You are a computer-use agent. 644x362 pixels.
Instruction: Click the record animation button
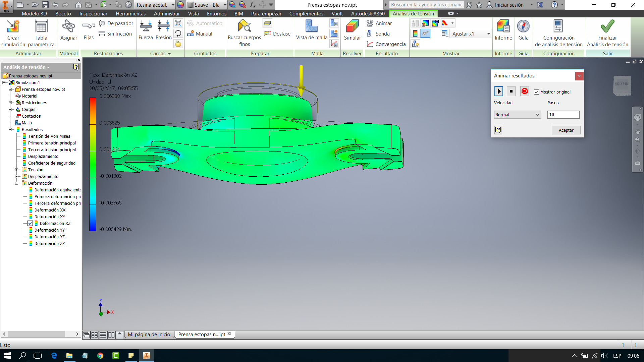[525, 92]
